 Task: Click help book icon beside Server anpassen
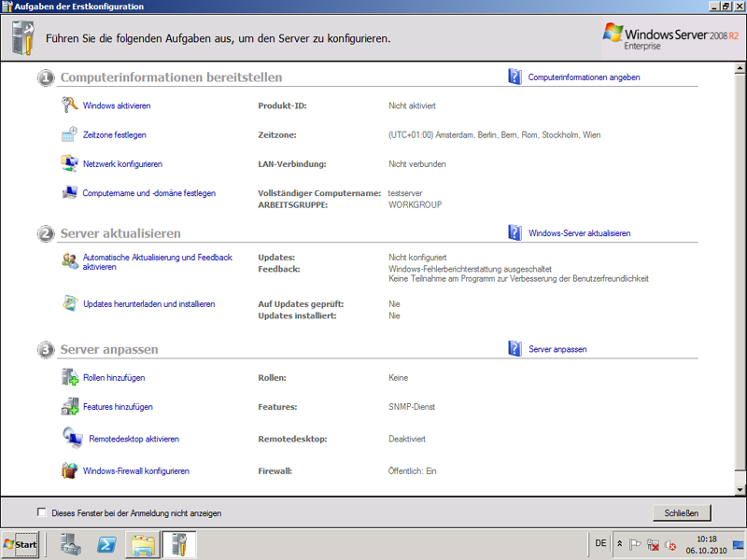(x=515, y=348)
